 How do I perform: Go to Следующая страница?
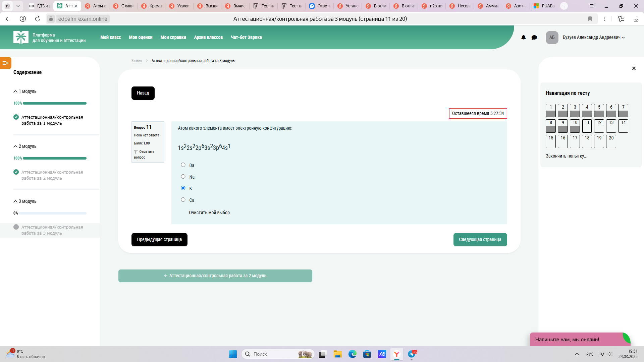tap(480, 240)
